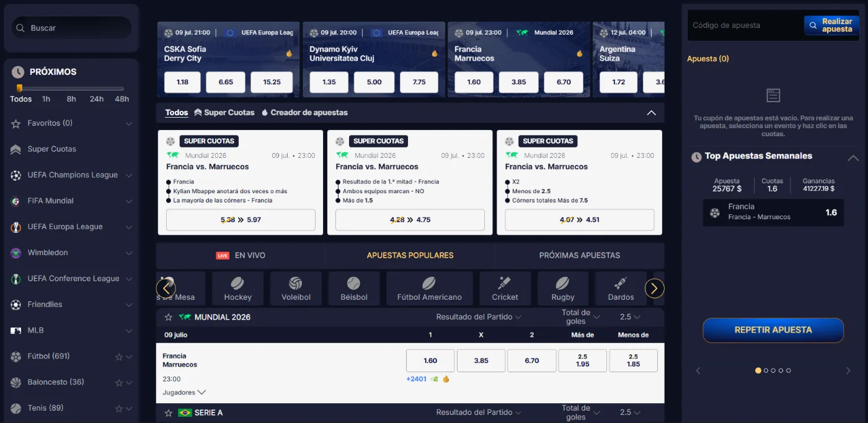Click the Baloncesto basketball icon
This screenshot has height=423, width=868.
pyautogui.click(x=15, y=382)
